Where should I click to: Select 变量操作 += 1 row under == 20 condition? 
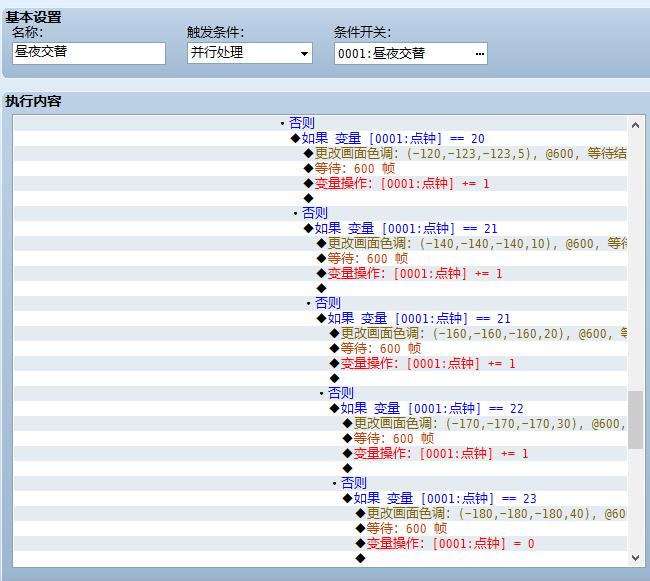click(x=320, y=183)
